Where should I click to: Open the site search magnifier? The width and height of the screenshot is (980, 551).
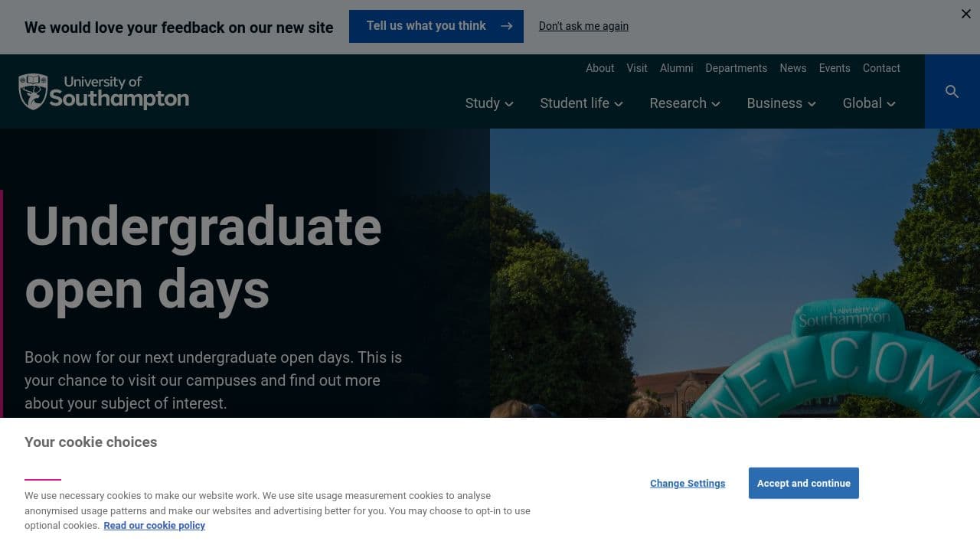point(952,91)
